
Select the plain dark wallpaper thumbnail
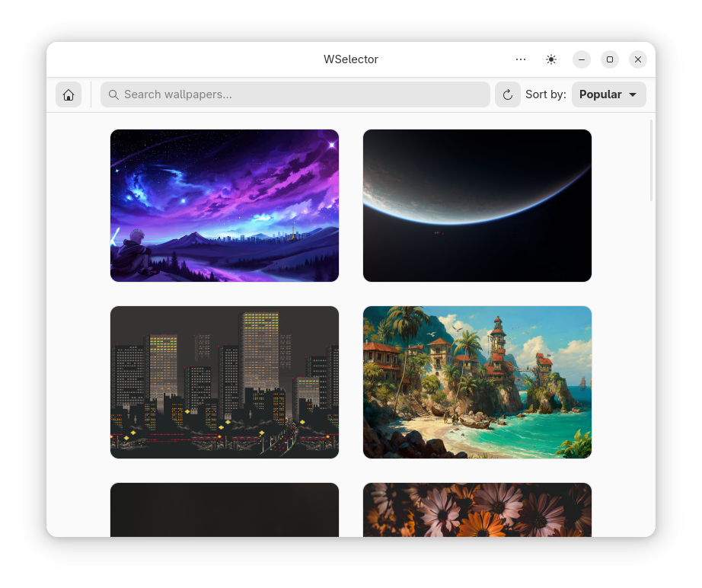click(225, 510)
